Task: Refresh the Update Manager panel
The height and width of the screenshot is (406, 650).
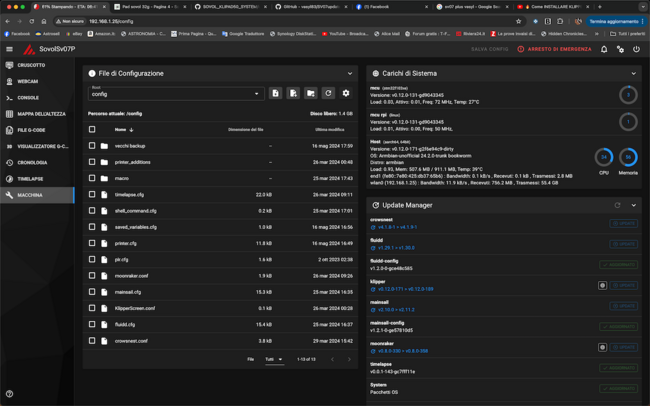Action: pos(617,205)
